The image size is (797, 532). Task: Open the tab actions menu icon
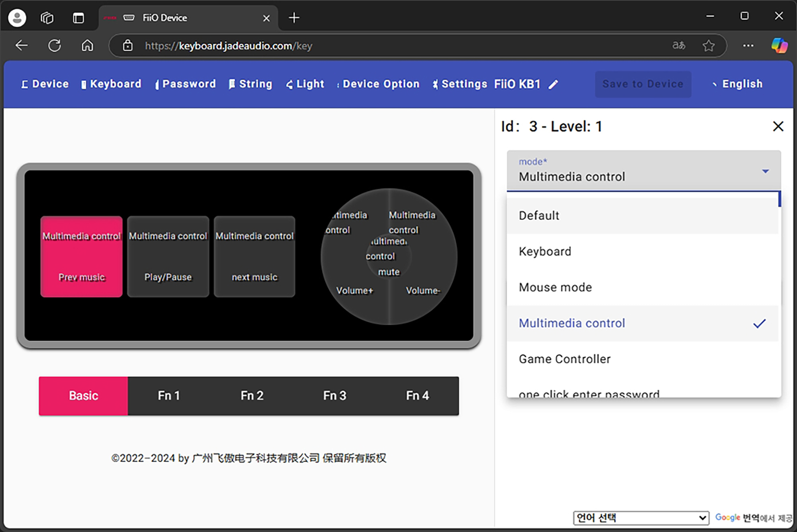point(79,18)
